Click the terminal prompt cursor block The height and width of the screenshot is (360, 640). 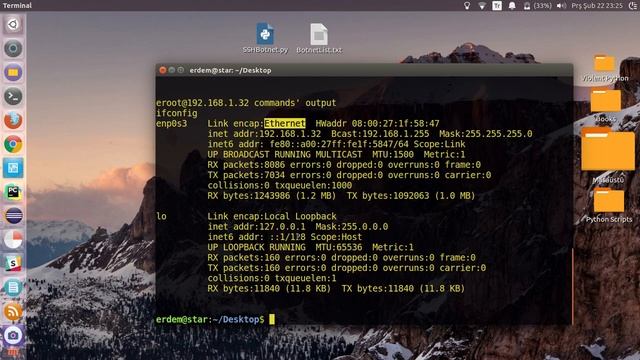[272, 319]
